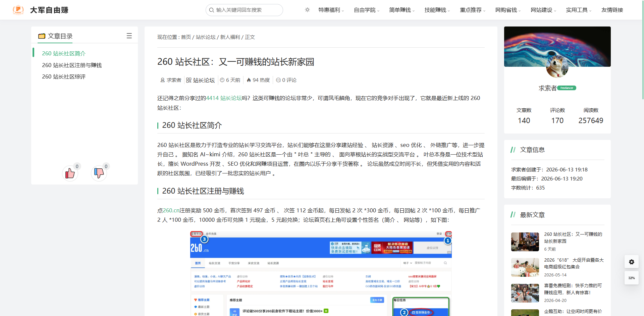
Task: Open 站长论坛 breadcrumb link
Action: coord(206,37)
